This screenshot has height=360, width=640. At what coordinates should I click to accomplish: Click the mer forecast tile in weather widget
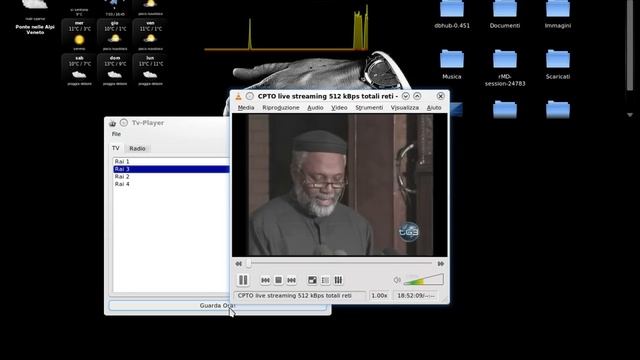(x=79, y=36)
